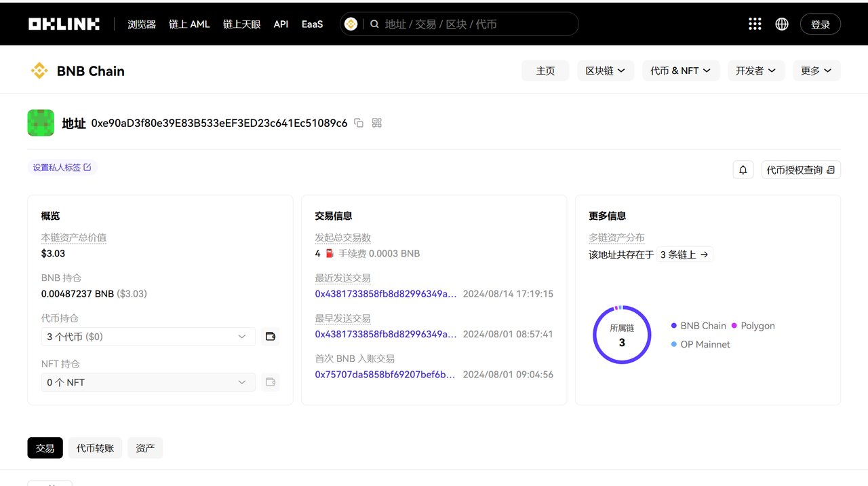Viewport: 868px width, 486px height.
Task: Click the 本链资产总价值 label
Action: pyautogui.click(x=74, y=238)
